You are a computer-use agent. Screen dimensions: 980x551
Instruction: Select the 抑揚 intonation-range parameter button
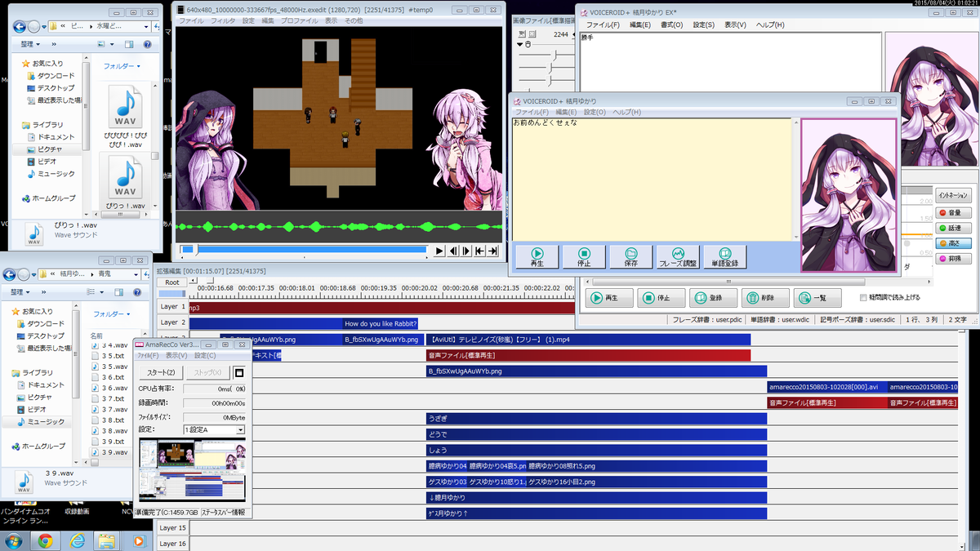[954, 259]
